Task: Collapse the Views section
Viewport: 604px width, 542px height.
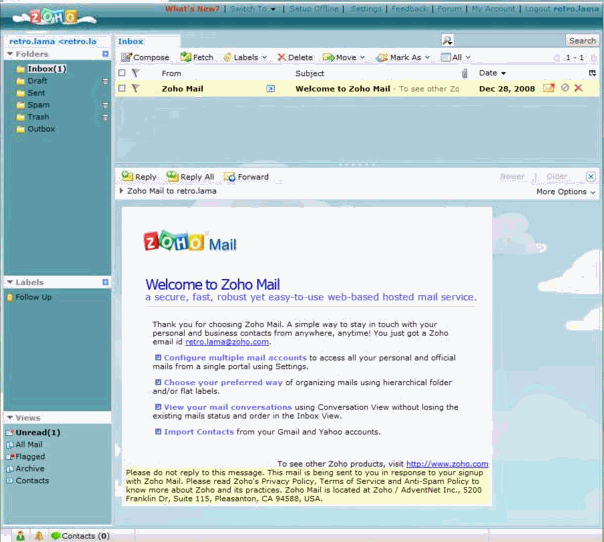Action: coord(10,418)
